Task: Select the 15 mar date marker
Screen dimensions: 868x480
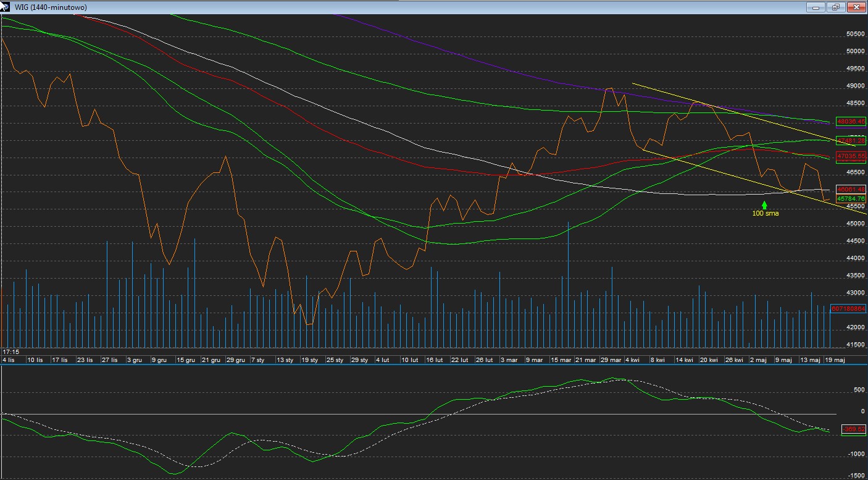Action: click(x=561, y=359)
